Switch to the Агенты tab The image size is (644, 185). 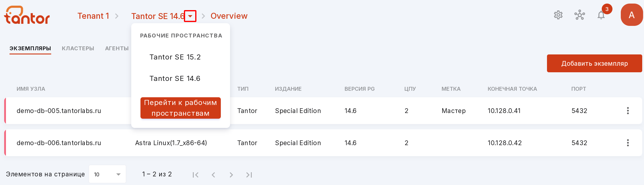coord(117,48)
